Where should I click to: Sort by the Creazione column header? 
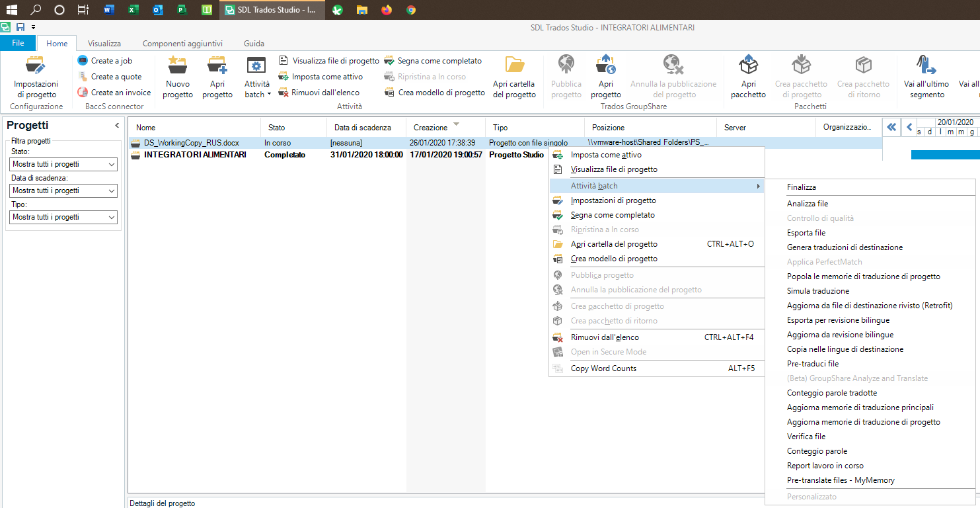(x=445, y=127)
